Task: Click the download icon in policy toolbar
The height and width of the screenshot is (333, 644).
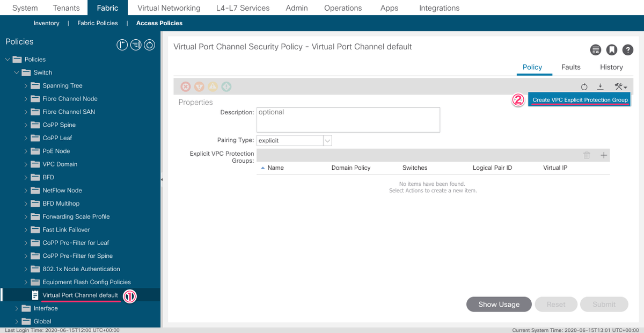Action: coord(601,86)
